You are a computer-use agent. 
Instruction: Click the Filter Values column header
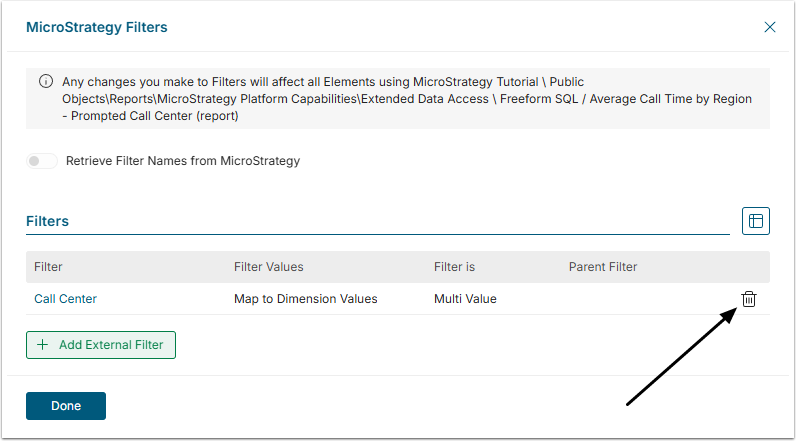pos(268,267)
